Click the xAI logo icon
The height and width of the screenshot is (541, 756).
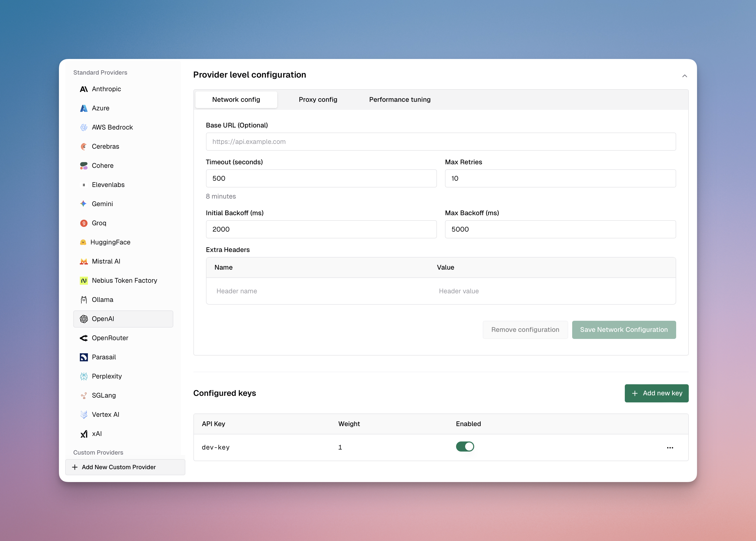[84, 434]
